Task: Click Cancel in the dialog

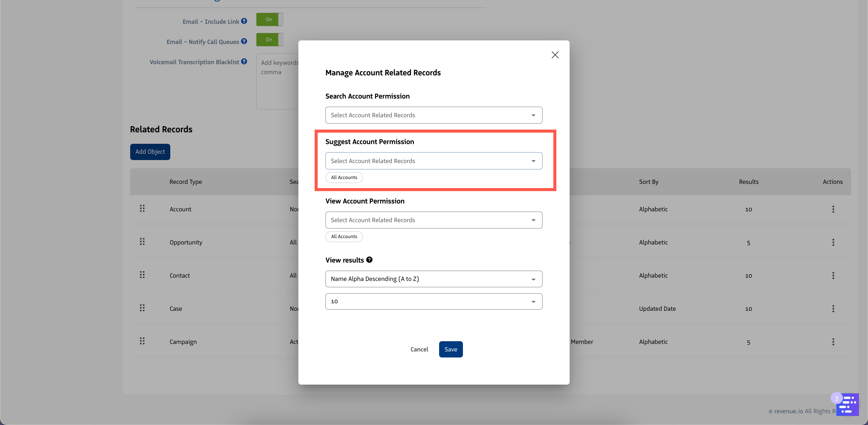Action: pyautogui.click(x=419, y=350)
